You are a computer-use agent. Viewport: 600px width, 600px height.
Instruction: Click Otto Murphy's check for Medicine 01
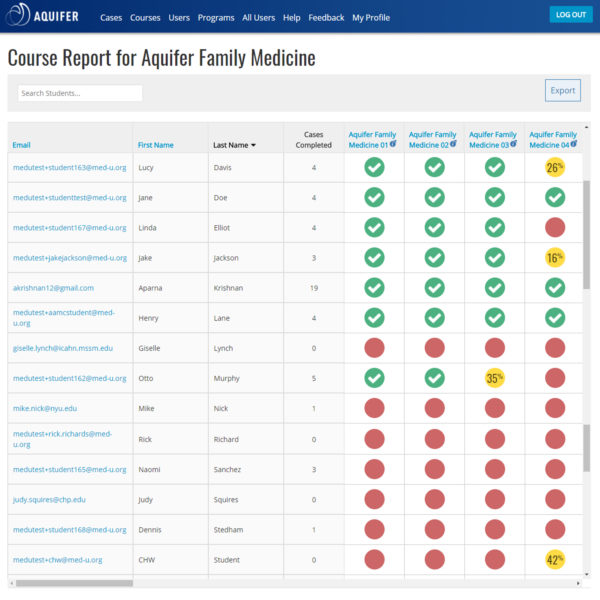click(x=374, y=378)
